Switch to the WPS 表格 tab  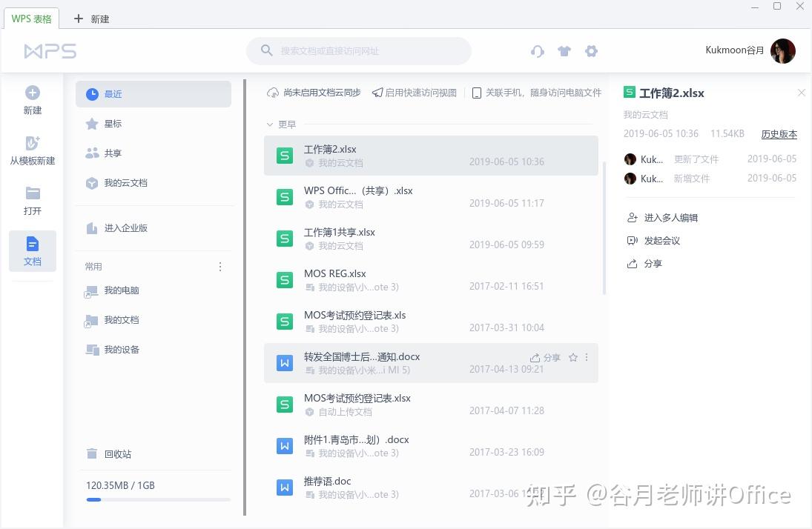pyautogui.click(x=32, y=19)
